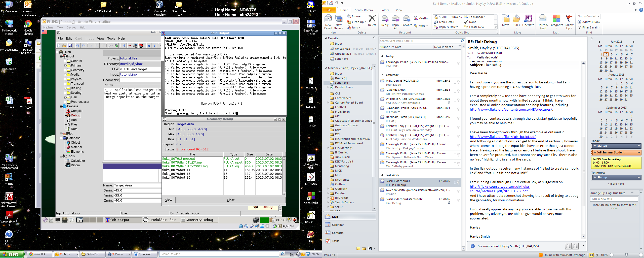Click the Windows start button
Image resolution: width=644 pixels, height=258 pixels.
[x=12, y=254]
